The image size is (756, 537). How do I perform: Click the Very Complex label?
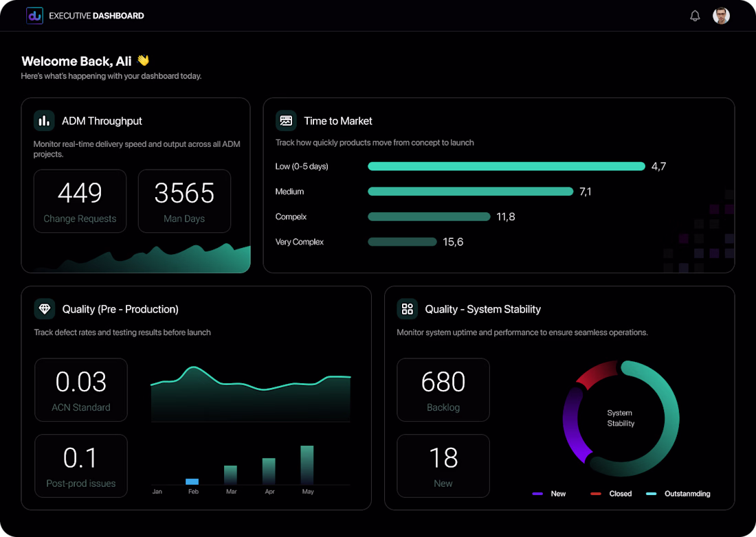tap(300, 242)
